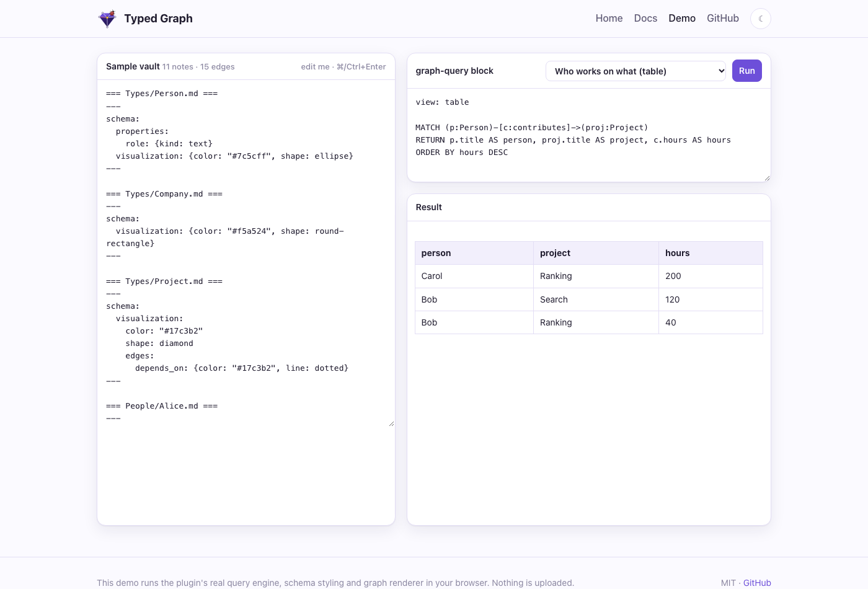Open the Home nav link

click(x=609, y=19)
